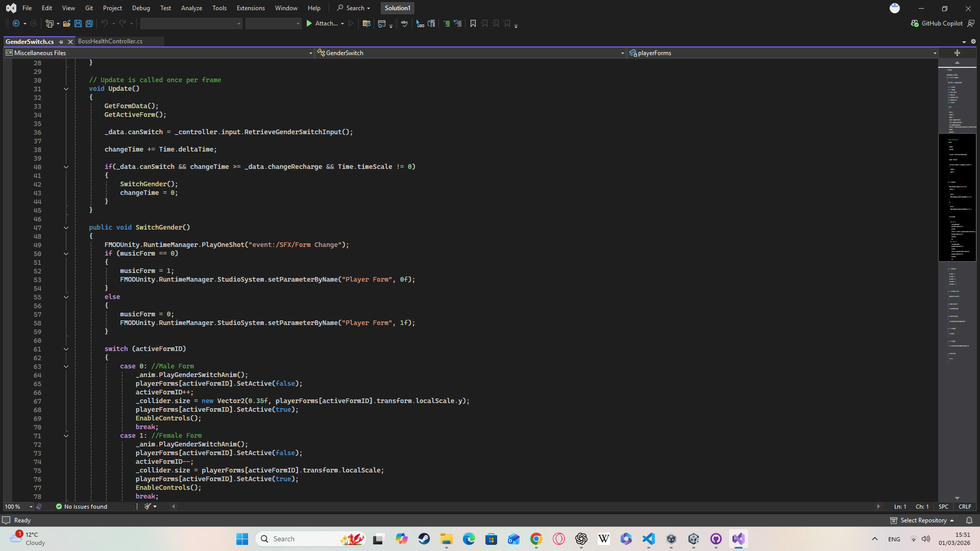Open the Visual Studio settings gear
980x551 pixels.
coord(973,41)
